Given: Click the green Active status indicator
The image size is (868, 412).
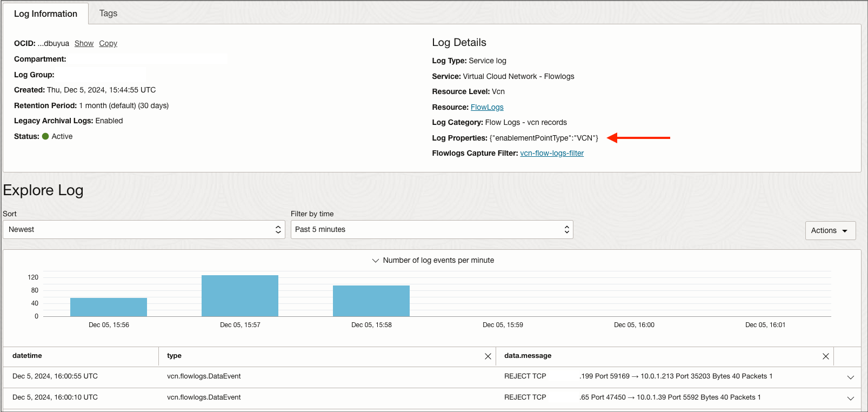Looking at the screenshot, I should coord(45,137).
